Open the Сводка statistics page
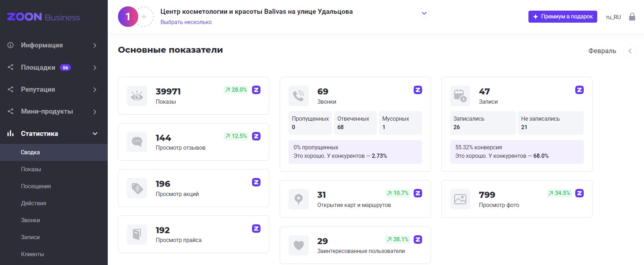Viewport: 644px width, 265px height. (54, 152)
